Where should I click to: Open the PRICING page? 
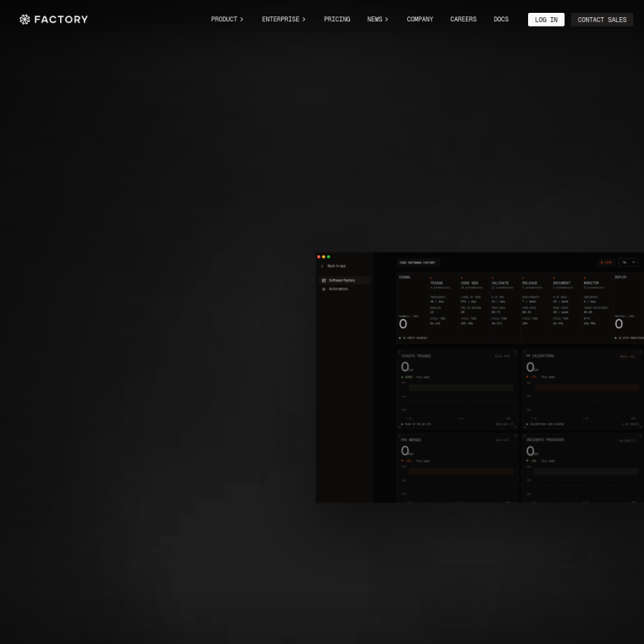point(337,19)
